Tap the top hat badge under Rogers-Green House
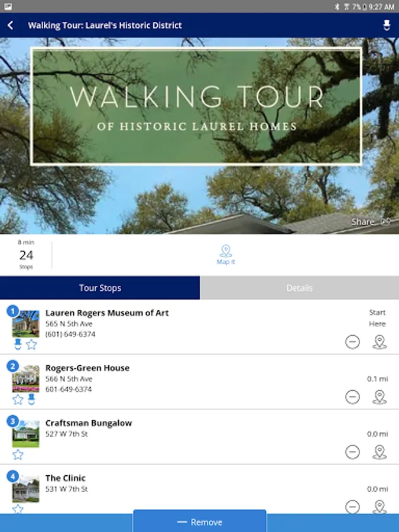This screenshot has height=532, width=399. pos(31,400)
